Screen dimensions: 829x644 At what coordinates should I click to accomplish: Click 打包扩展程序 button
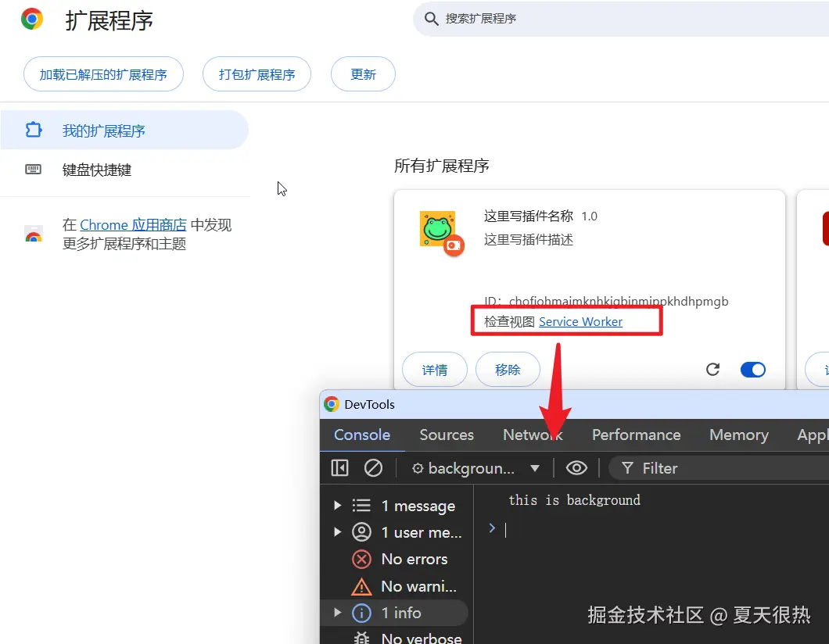click(x=257, y=74)
